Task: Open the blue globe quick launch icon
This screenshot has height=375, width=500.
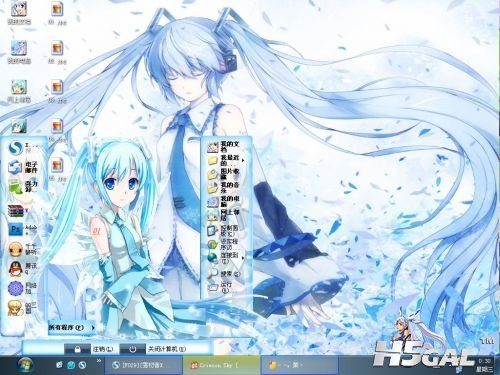Action: point(71,365)
